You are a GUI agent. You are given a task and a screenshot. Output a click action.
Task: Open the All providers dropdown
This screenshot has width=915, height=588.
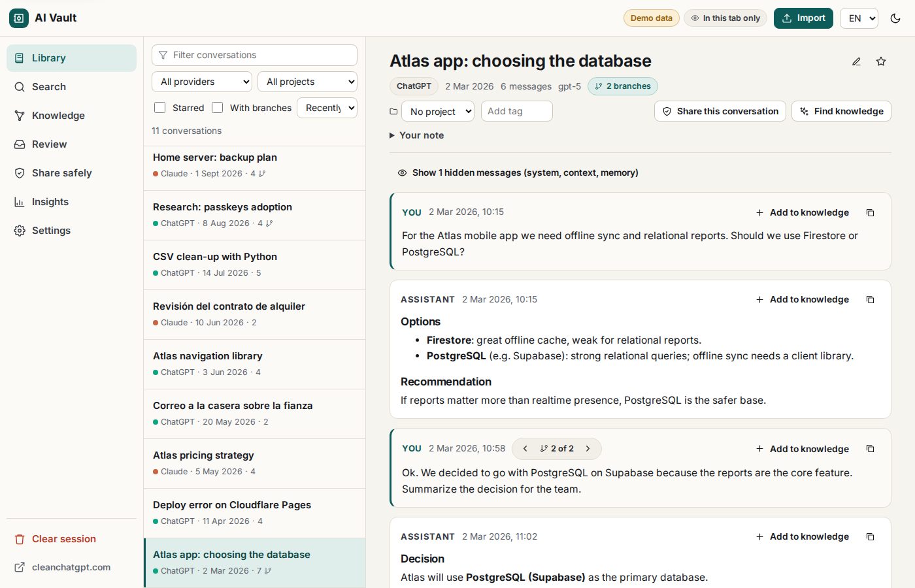pos(202,82)
